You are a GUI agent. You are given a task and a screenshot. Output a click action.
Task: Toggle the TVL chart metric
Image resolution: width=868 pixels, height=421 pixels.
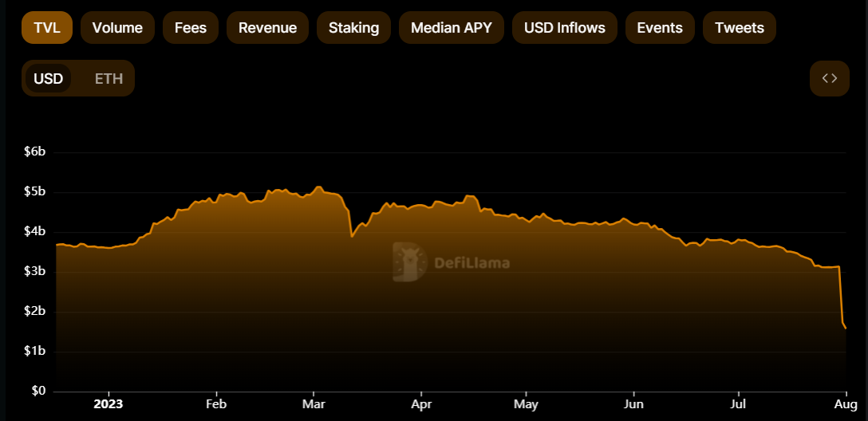coord(47,28)
